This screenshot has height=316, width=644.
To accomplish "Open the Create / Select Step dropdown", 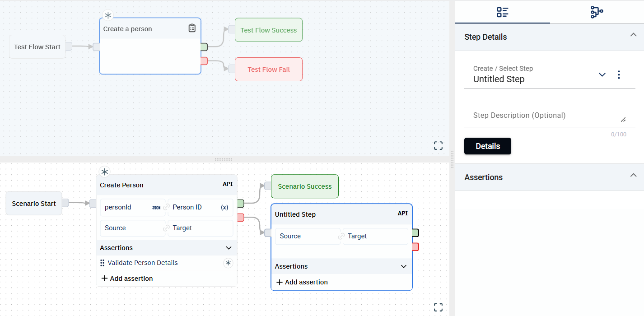I will [602, 75].
